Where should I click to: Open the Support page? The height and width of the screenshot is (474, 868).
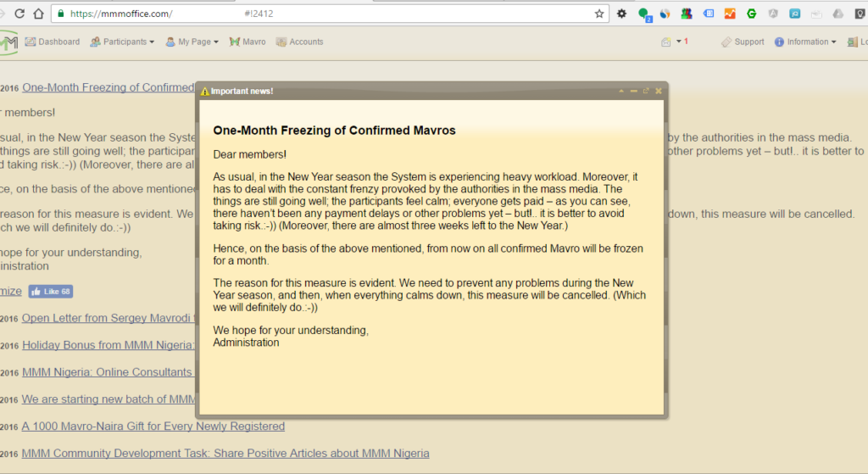(x=743, y=42)
